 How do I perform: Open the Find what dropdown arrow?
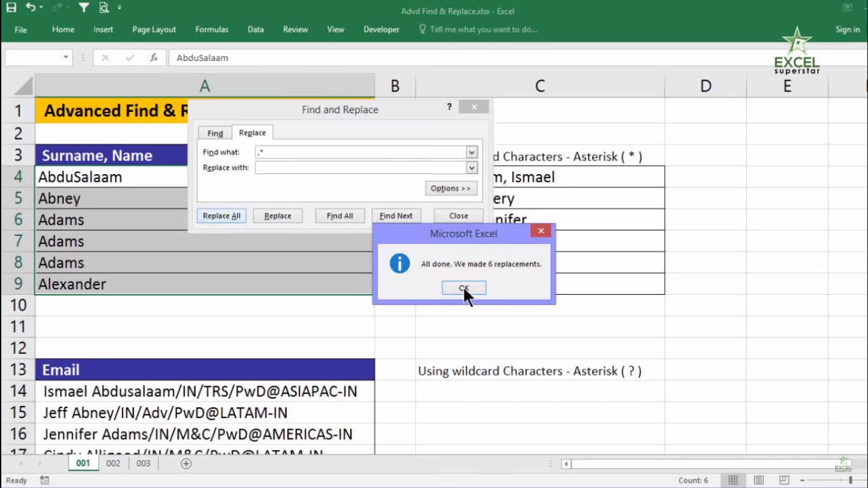pyautogui.click(x=471, y=152)
